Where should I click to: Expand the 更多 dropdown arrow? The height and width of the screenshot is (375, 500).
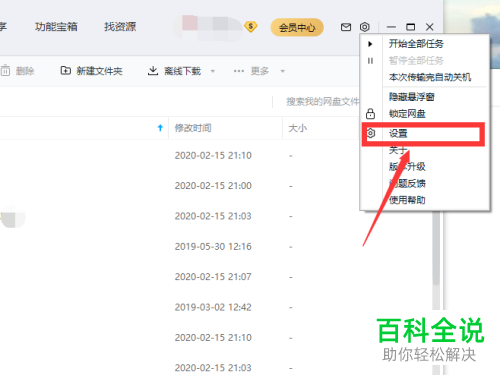point(283,71)
